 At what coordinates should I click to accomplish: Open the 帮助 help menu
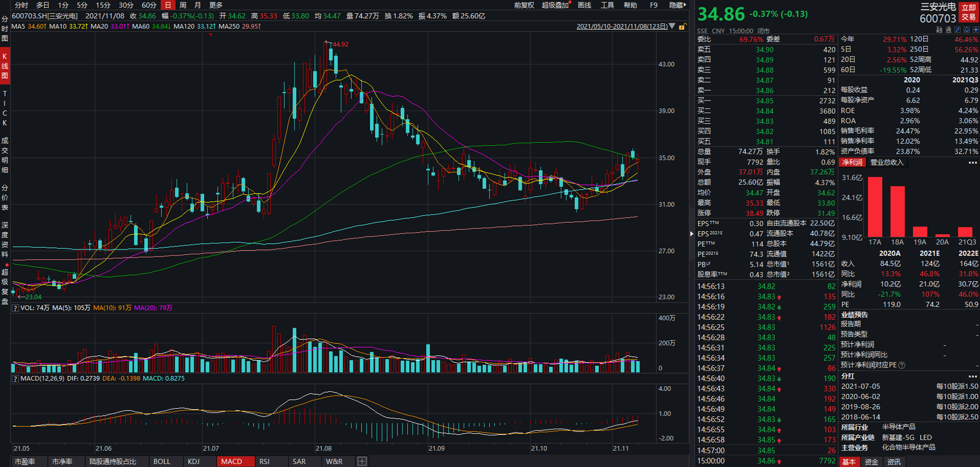[630, 5]
